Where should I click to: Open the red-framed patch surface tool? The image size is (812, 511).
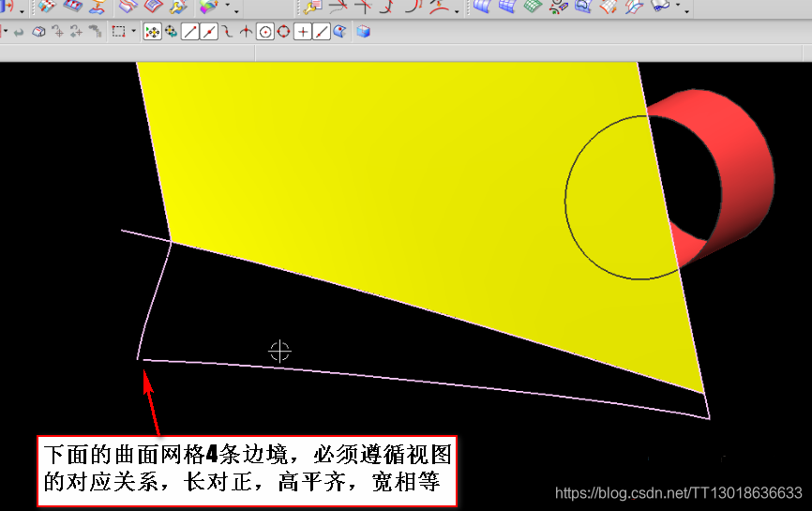pyautogui.click(x=153, y=7)
